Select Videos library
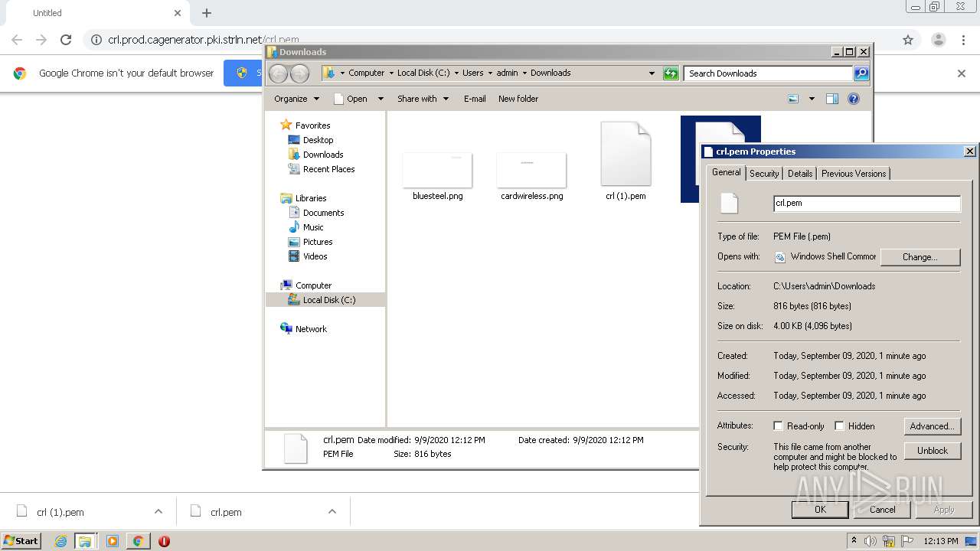The image size is (980, 551). tap(315, 256)
